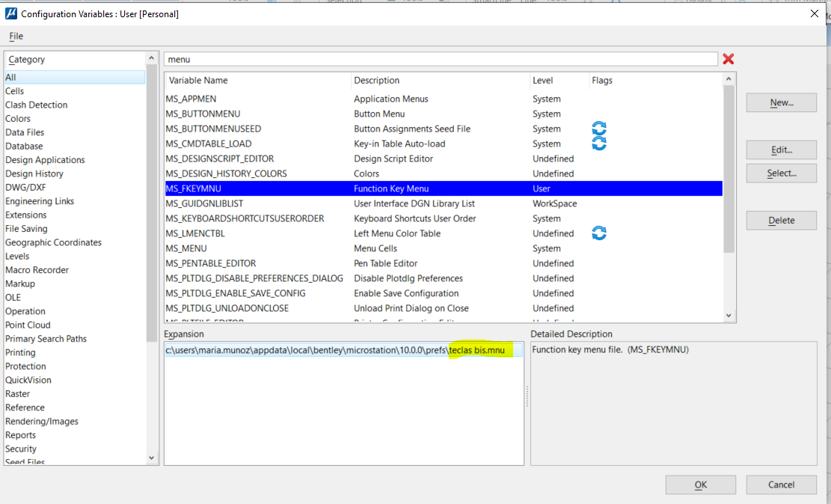Select the Design History category
This screenshot has height=504, width=831.
pos(75,173)
